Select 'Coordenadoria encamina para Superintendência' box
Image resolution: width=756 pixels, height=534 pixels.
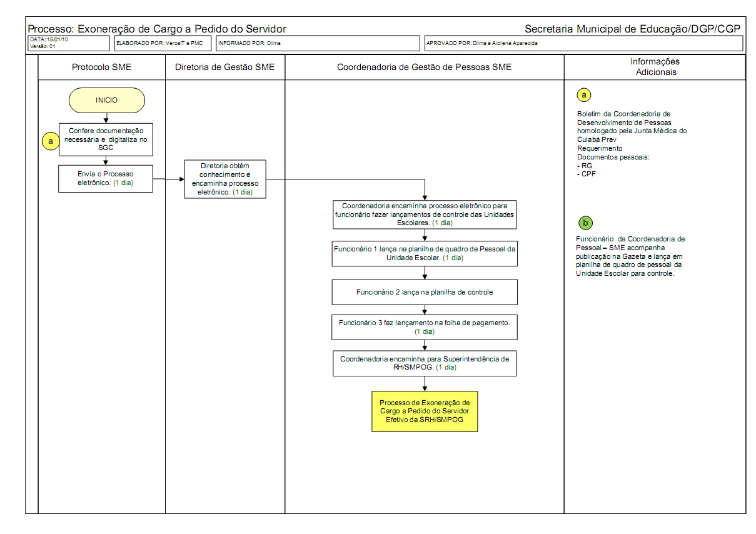425,363
